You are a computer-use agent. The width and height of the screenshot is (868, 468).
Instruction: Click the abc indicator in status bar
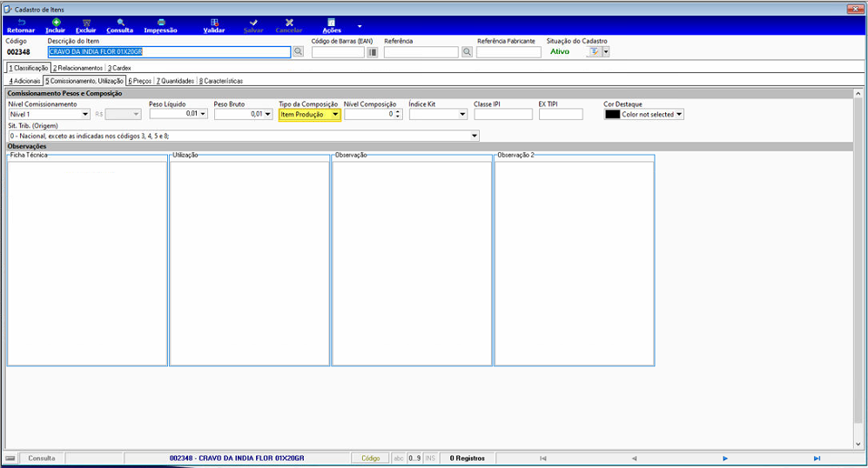click(x=399, y=458)
